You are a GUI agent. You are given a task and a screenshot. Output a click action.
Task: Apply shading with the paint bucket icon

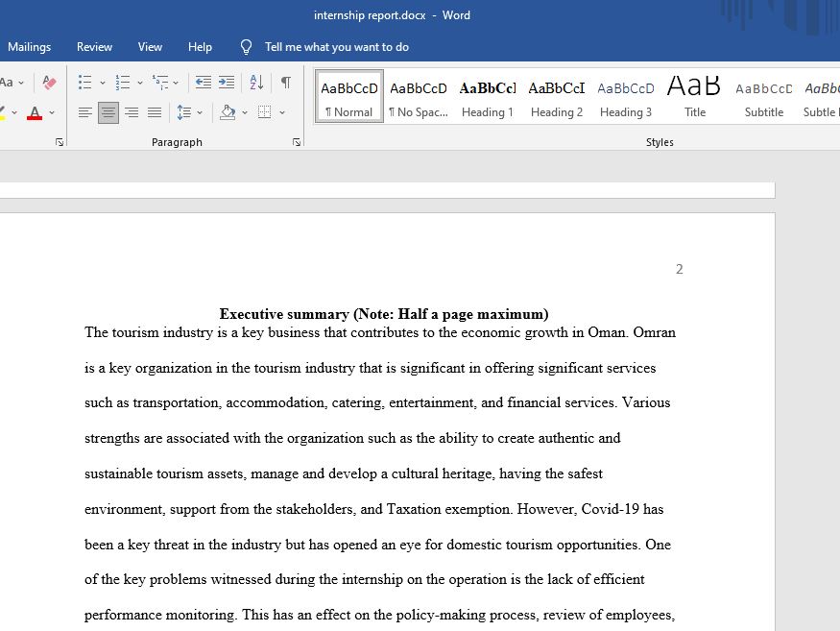[228, 112]
